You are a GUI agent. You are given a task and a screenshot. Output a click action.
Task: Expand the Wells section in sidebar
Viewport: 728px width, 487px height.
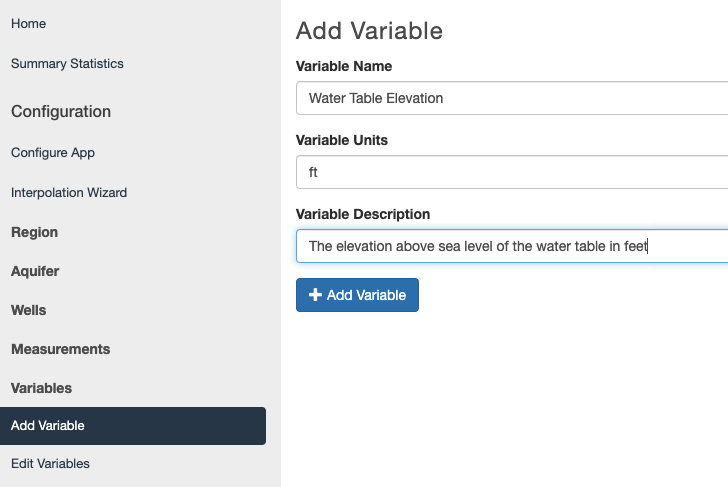28,310
